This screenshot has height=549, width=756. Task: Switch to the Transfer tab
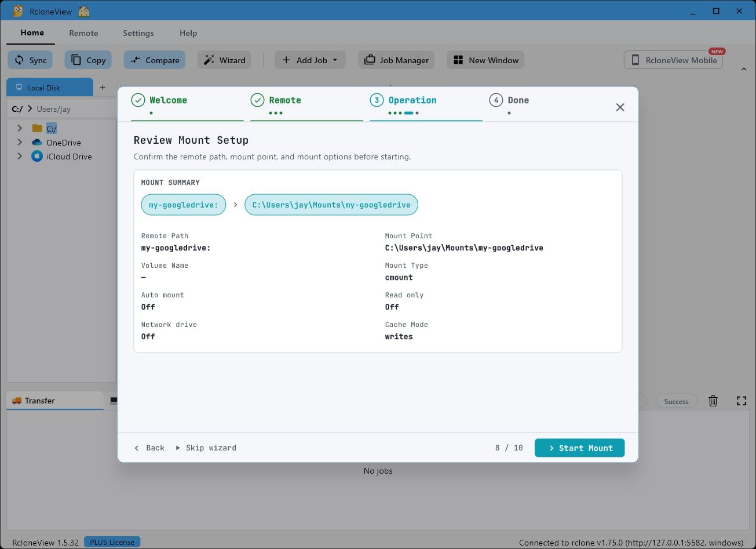pos(55,401)
